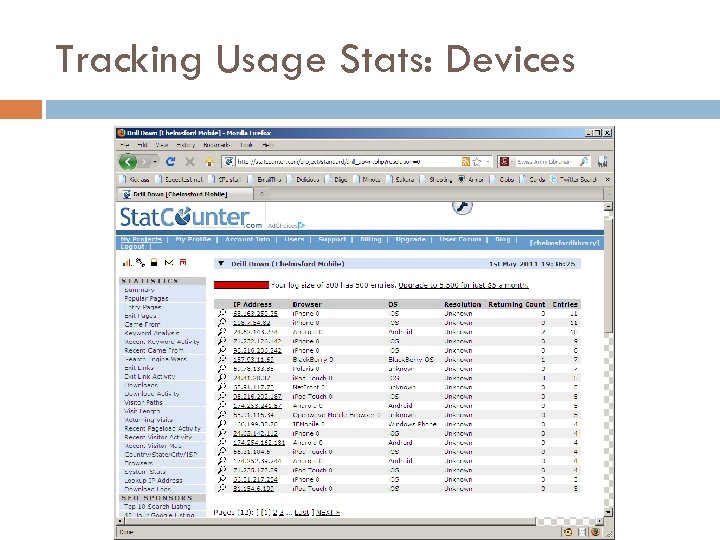The height and width of the screenshot is (540, 720).
Task: Open the File menu
Action: [x=125, y=145]
